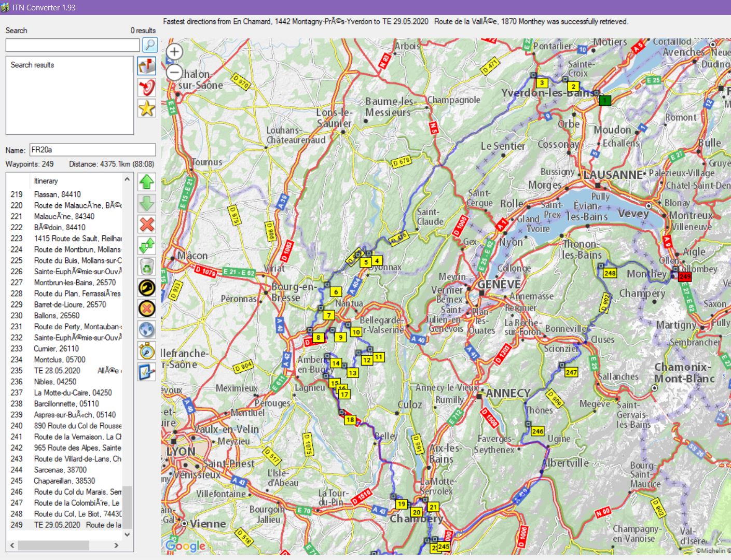The height and width of the screenshot is (560, 731).
Task: Select row 249 TE 29.05.2020
Action: tap(64, 525)
